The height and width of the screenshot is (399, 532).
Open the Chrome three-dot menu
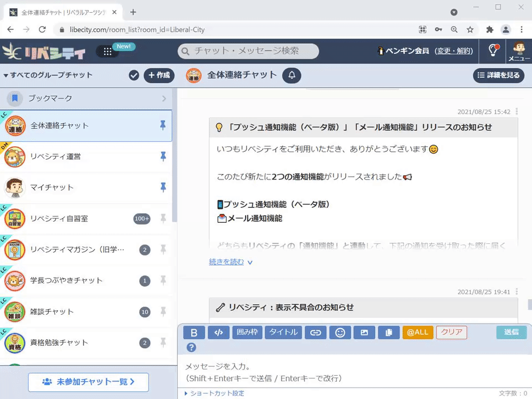point(521,29)
